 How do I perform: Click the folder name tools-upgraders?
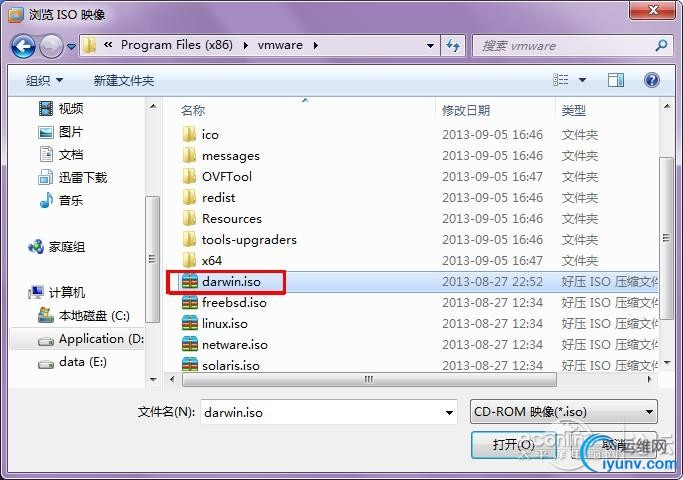249,240
